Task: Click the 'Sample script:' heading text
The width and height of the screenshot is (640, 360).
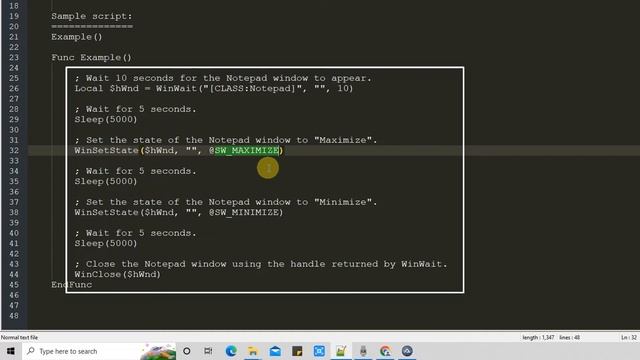Action: pyautogui.click(x=92, y=16)
